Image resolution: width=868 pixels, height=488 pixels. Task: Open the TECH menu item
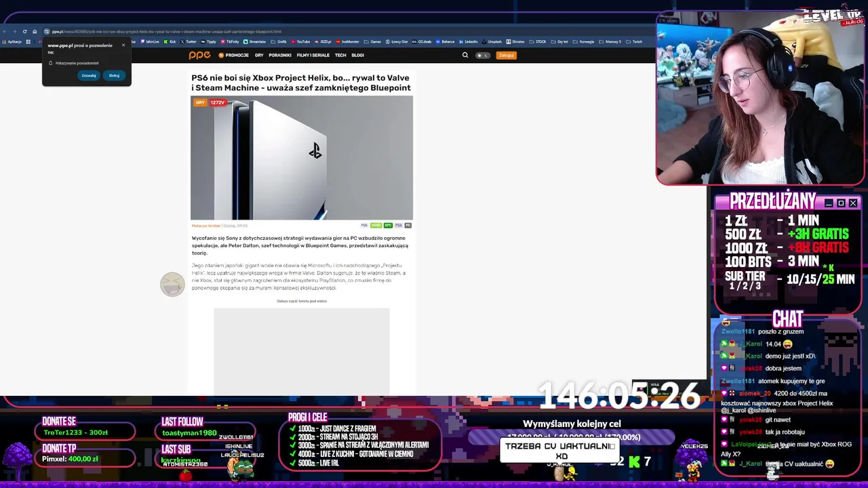(340, 55)
